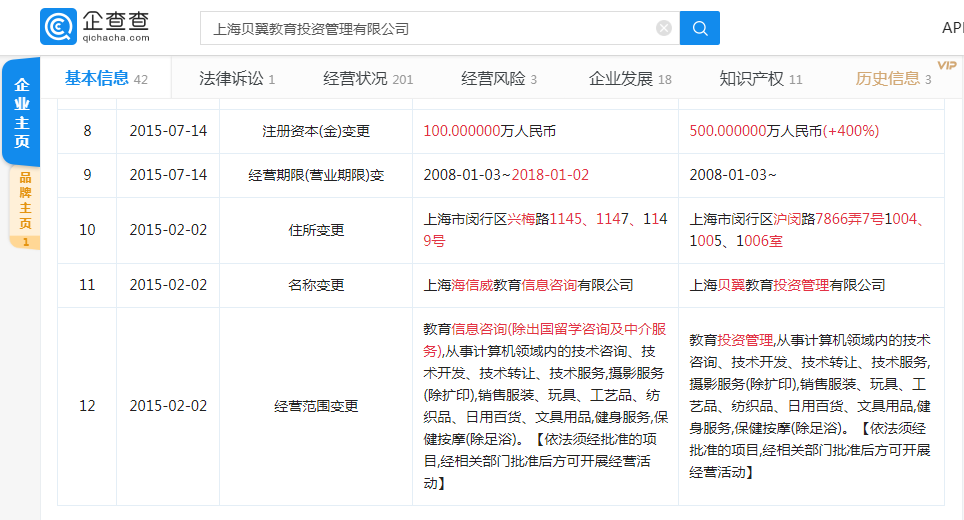Click the new business scope text starting 教育投资管理
Screen dimensions: 964x520
tap(810, 406)
